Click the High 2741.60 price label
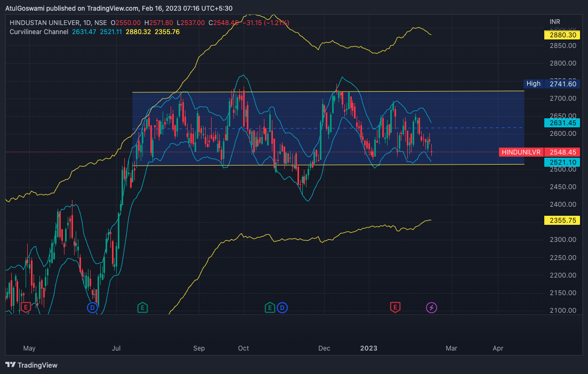The height and width of the screenshot is (374, 588). pyautogui.click(x=551, y=84)
